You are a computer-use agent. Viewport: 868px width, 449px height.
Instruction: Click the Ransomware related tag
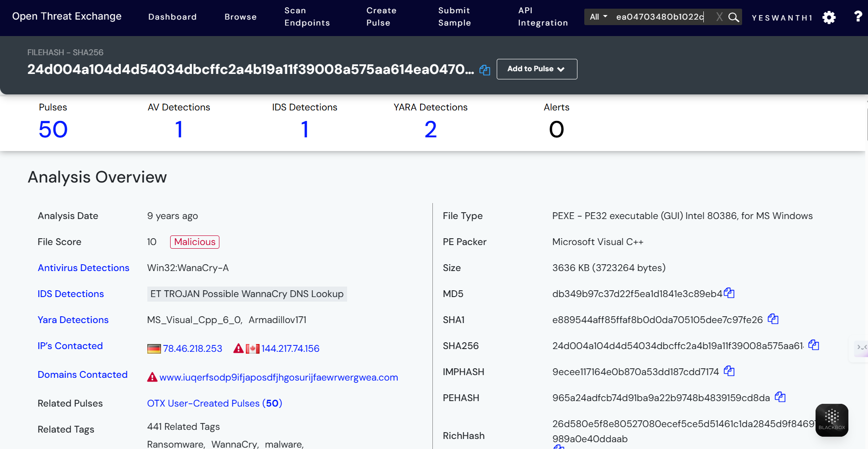175,444
